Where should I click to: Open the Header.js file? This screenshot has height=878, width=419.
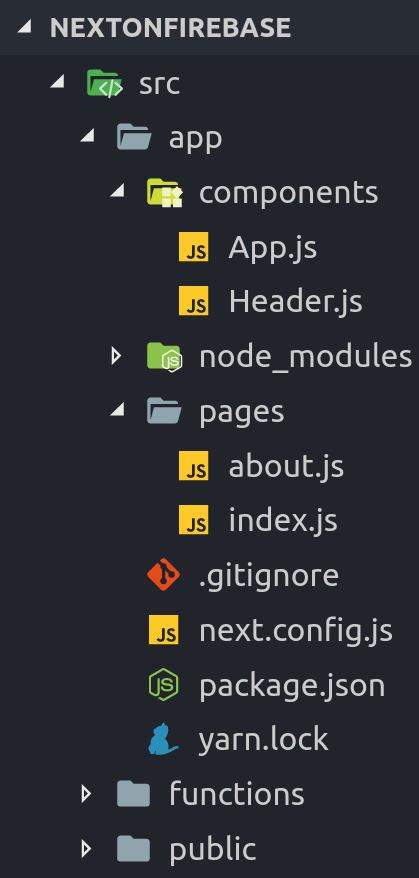tap(295, 302)
